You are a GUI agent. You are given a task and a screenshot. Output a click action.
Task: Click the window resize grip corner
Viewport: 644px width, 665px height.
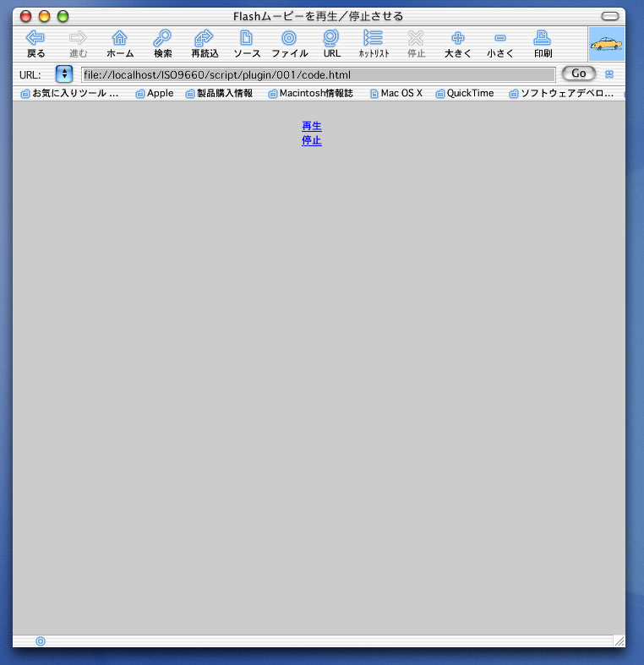[619, 641]
